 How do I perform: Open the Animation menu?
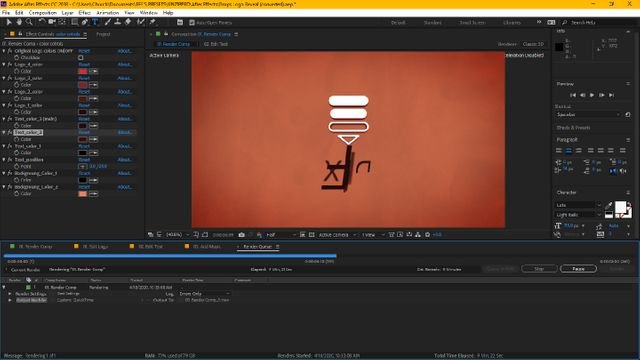pos(107,13)
